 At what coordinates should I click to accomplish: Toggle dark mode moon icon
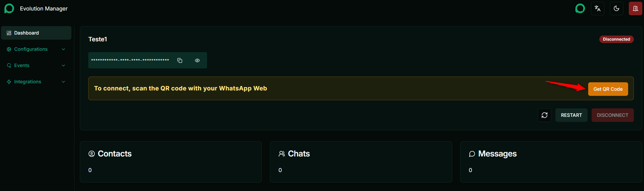pos(617,8)
